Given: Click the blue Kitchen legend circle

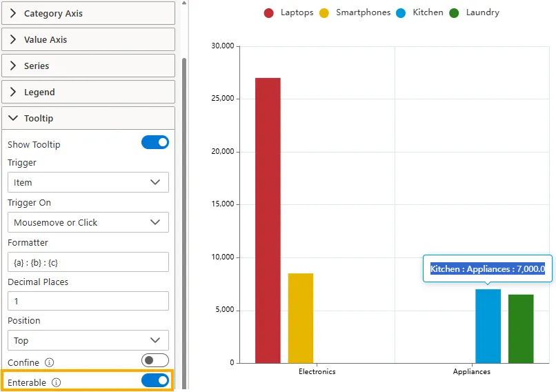Looking at the screenshot, I should pos(401,12).
